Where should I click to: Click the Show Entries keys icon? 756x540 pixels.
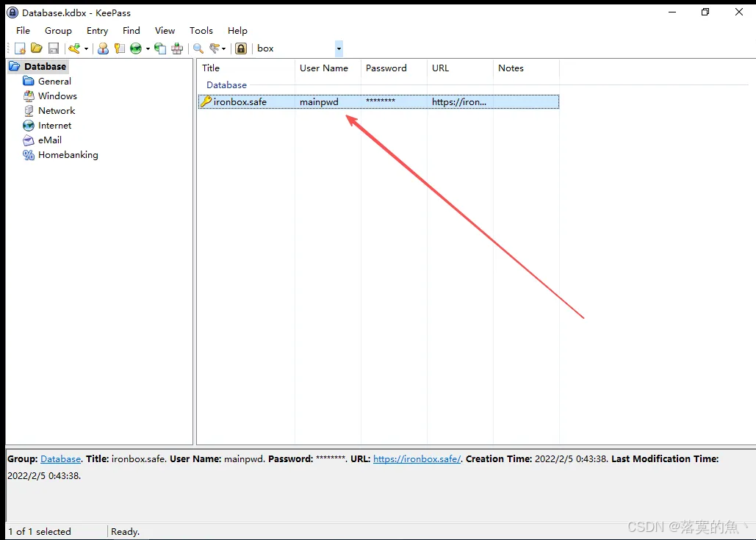click(x=214, y=48)
